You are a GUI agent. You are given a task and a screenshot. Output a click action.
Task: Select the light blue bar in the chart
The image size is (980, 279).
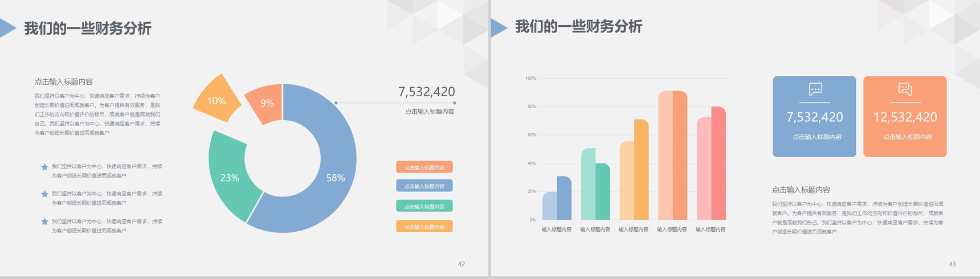pos(550,206)
